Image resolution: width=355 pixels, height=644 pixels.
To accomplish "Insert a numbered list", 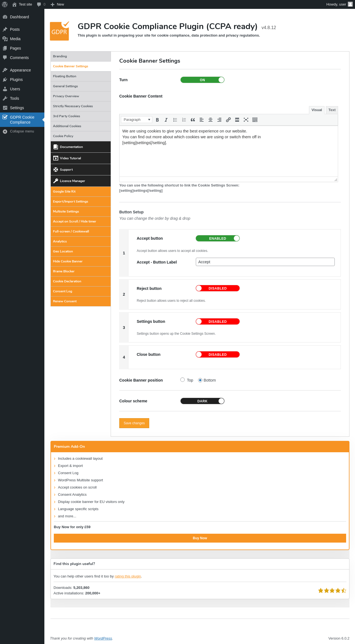I will pyautogui.click(x=184, y=120).
